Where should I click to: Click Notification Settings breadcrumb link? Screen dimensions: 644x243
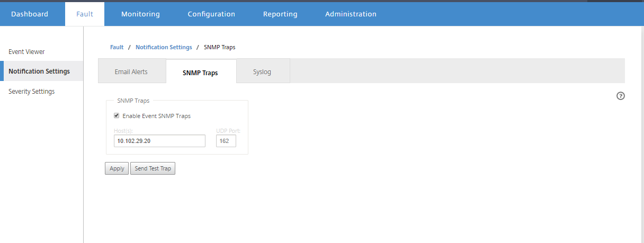(x=164, y=47)
